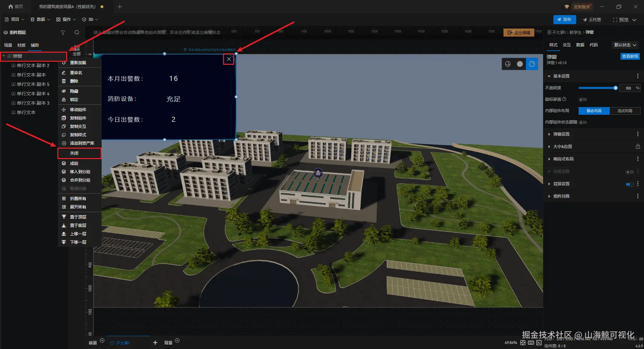644x349 pixels.
Task: Click the 大小&位置 lock icon
Action: (638, 147)
